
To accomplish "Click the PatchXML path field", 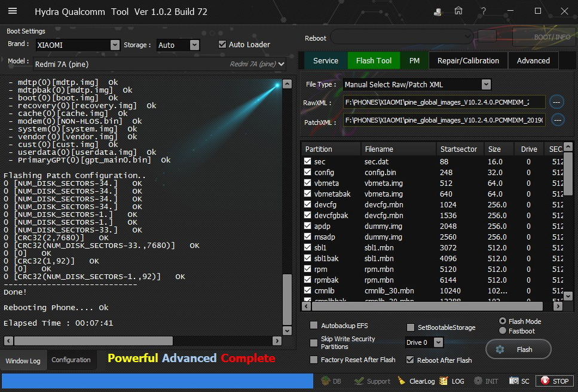I will tap(444, 120).
